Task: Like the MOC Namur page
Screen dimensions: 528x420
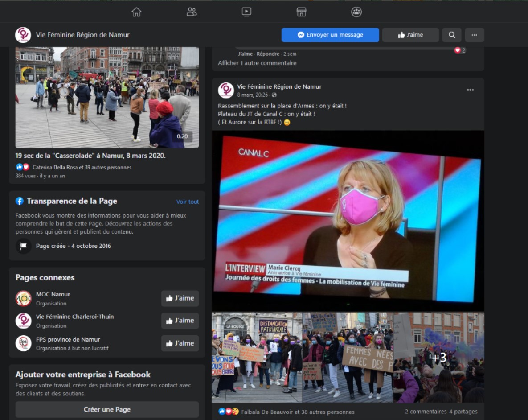Action: pyautogui.click(x=180, y=298)
